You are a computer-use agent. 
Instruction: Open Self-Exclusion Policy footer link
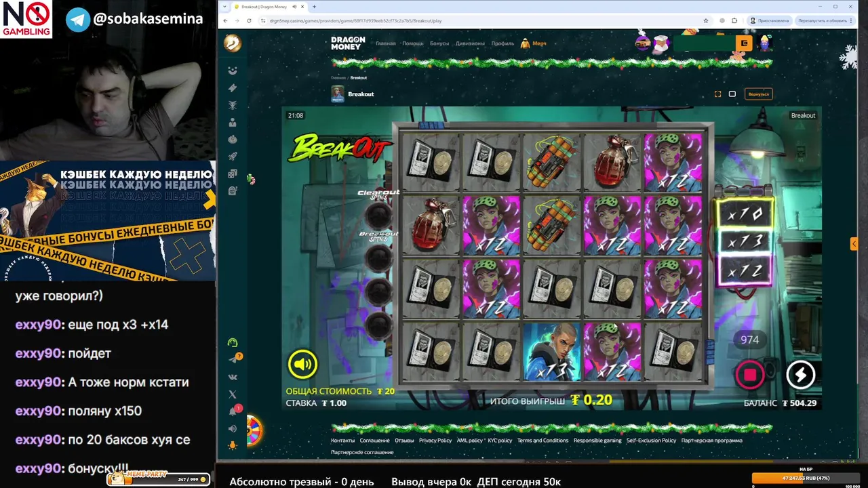click(651, 441)
